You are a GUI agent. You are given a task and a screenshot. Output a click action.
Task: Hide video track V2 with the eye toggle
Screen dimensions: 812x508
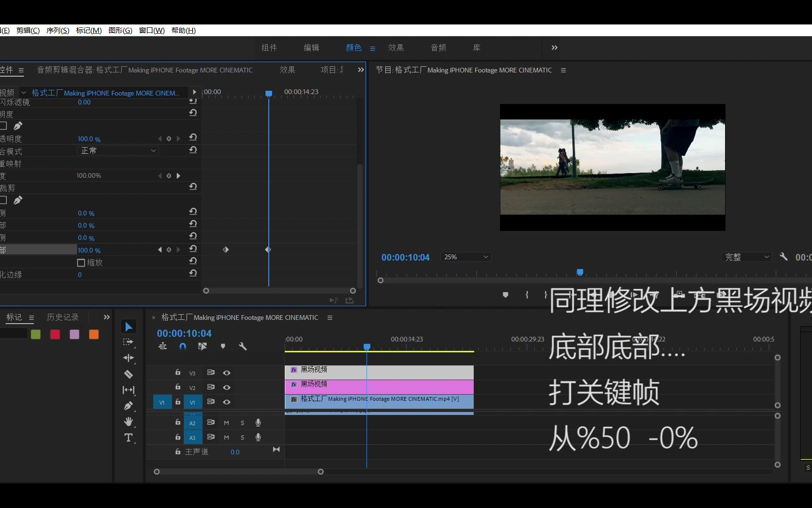pyautogui.click(x=226, y=388)
